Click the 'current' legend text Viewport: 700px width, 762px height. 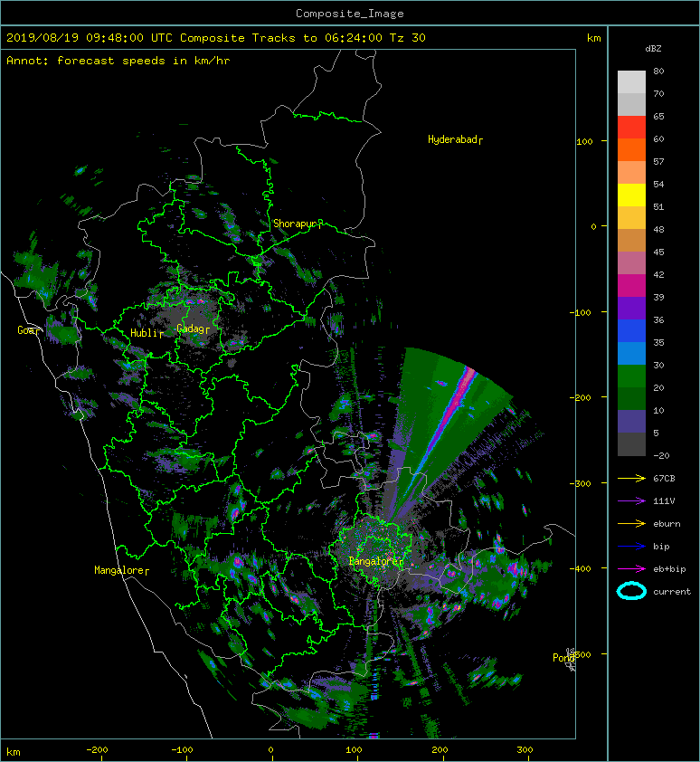pos(672,592)
